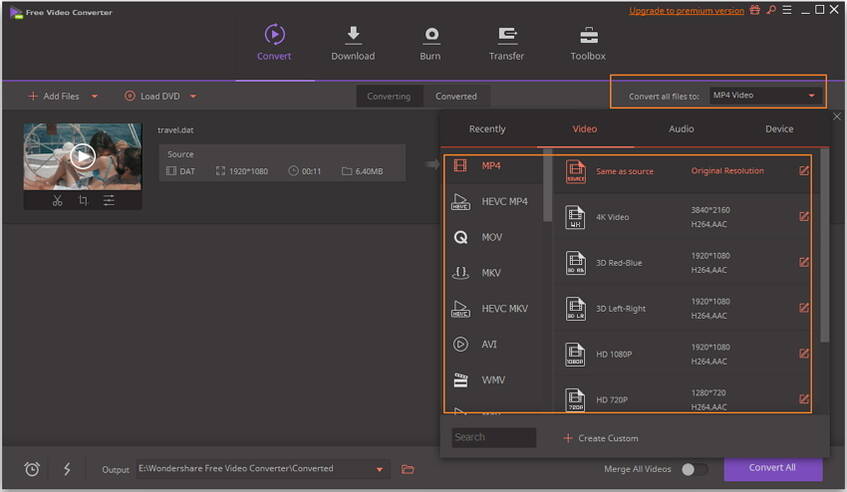This screenshot has width=847, height=492.
Task: Open the Toolbox section
Action: (588, 43)
